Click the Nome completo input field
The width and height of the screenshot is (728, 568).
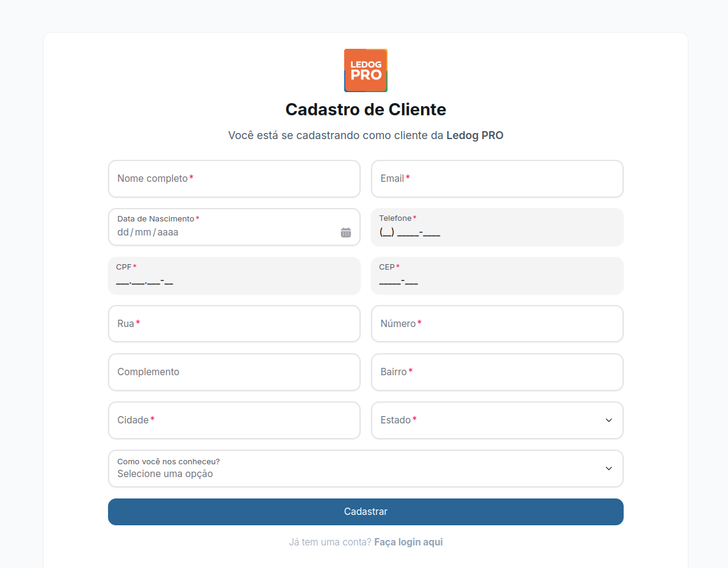[234, 179]
